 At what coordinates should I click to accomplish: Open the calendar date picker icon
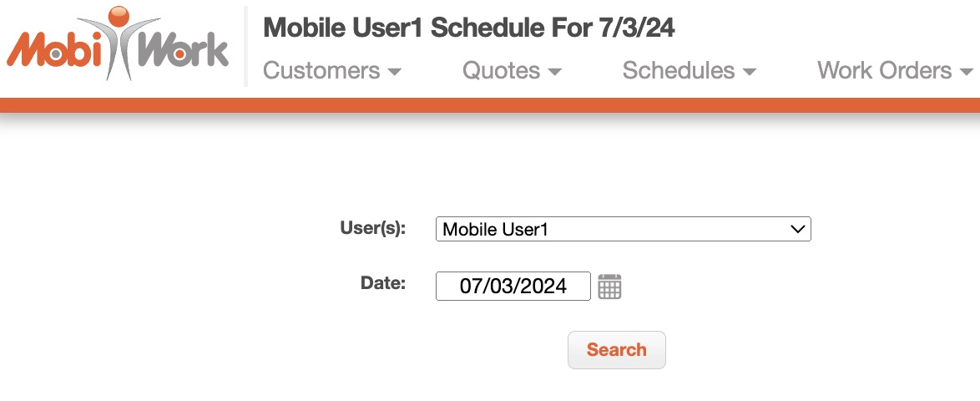609,287
